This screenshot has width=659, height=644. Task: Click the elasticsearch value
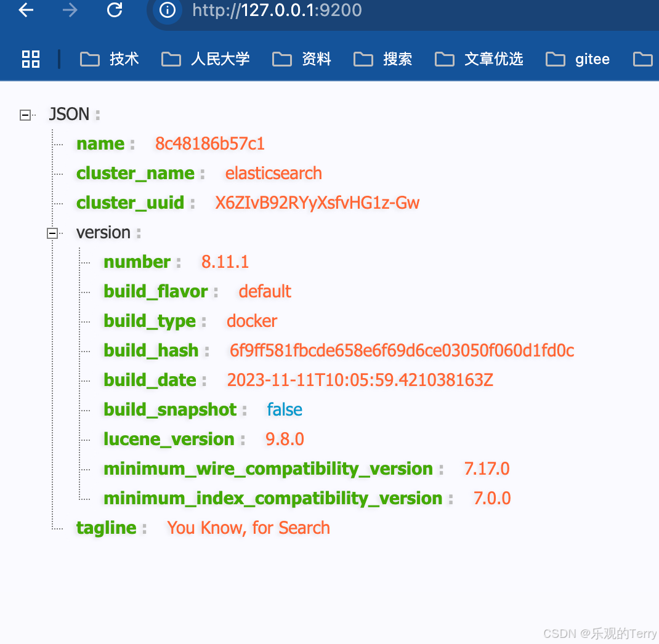click(x=273, y=173)
